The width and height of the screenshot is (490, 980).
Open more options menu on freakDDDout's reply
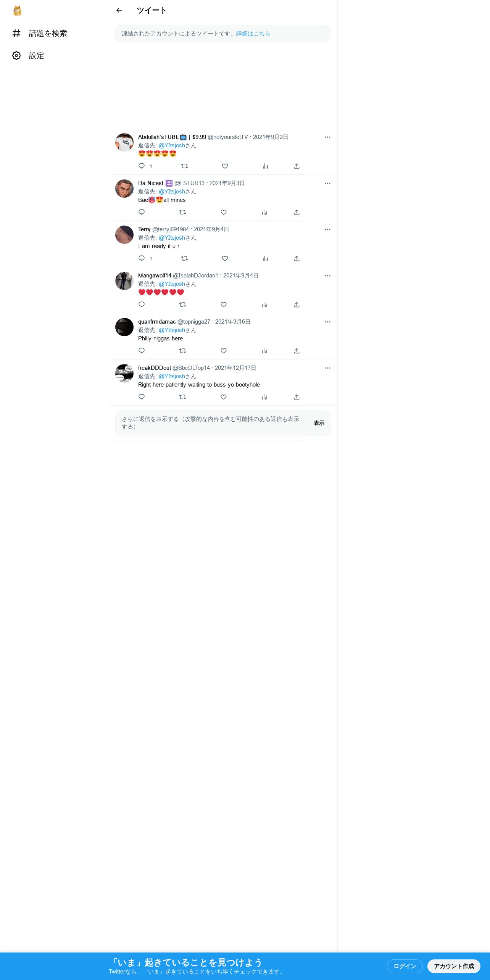click(x=327, y=368)
